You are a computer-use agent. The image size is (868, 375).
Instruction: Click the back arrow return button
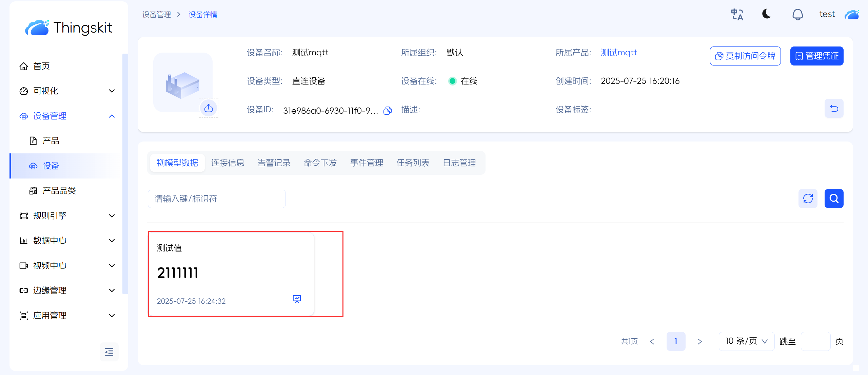[834, 109]
